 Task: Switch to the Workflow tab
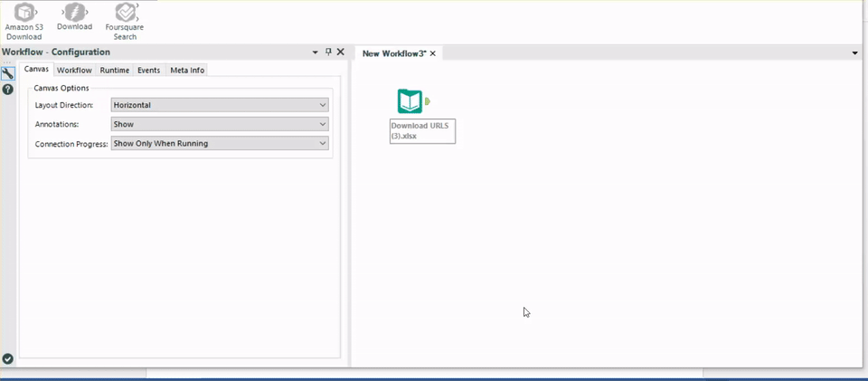tap(75, 71)
